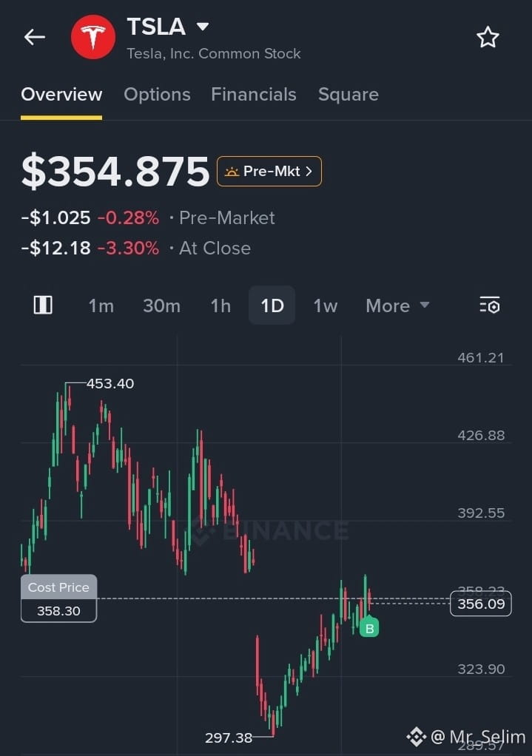Select the 1w timeframe button
The width and height of the screenshot is (532, 756).
[x=325, y=306]
